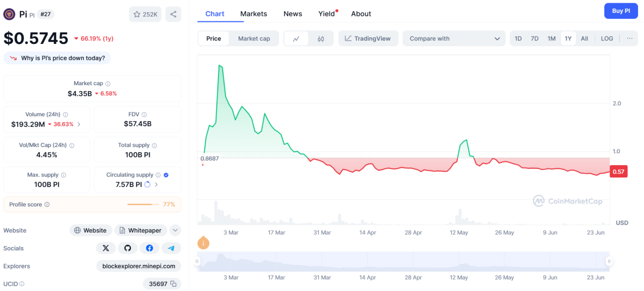Click Why is PI's price down today

pos(57,58)
